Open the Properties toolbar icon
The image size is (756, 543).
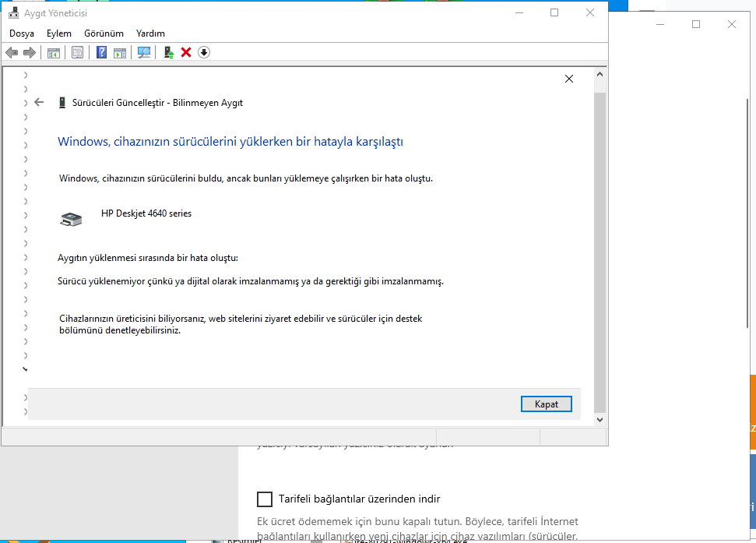[77, 52]
